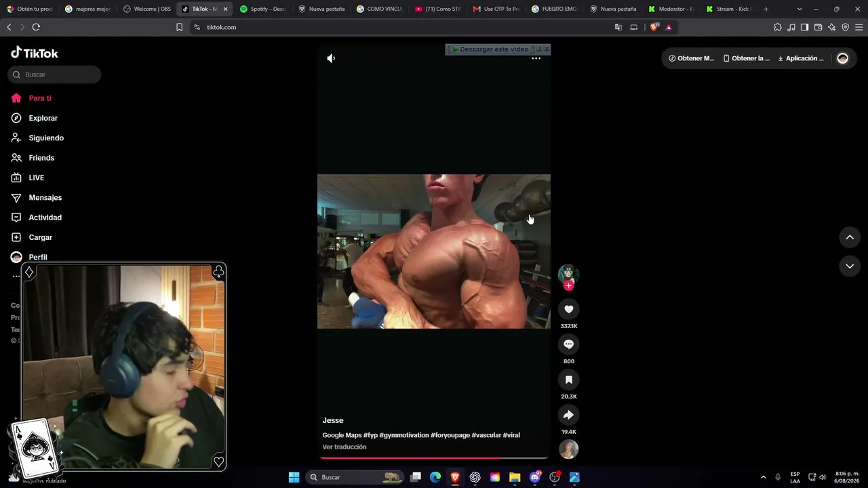Switch to the 'Stream - Kick' tab
The width and height of the screenshot is (868, 488).
730,9
